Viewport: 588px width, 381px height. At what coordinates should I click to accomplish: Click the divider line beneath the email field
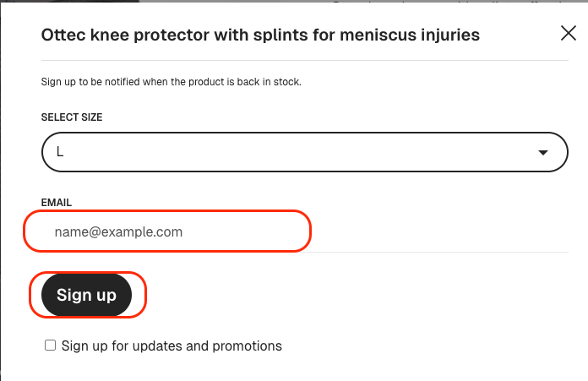point(439,252)
